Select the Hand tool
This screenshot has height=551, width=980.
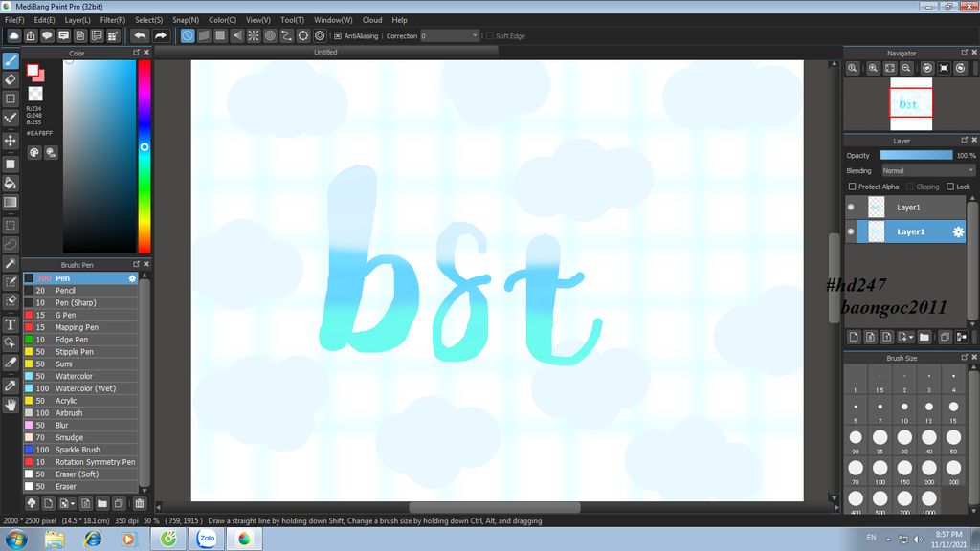click(x=11, y=405)
